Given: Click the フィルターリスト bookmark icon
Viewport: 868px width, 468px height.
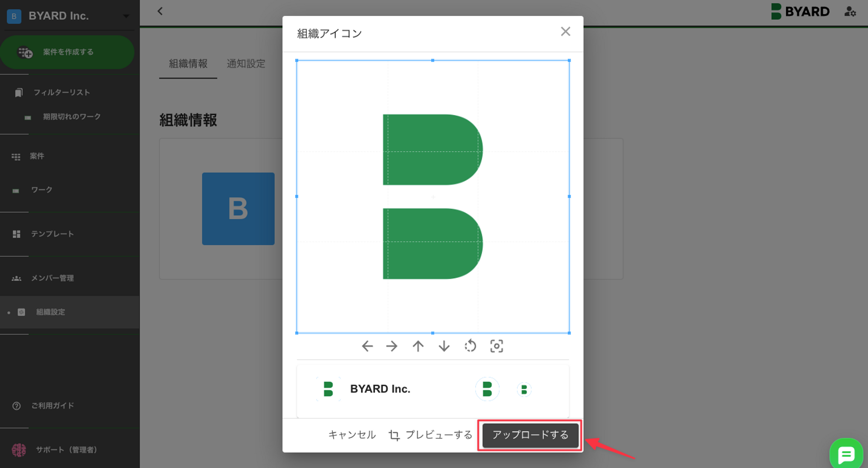Looking at the screenshot, I should (18, 93).
